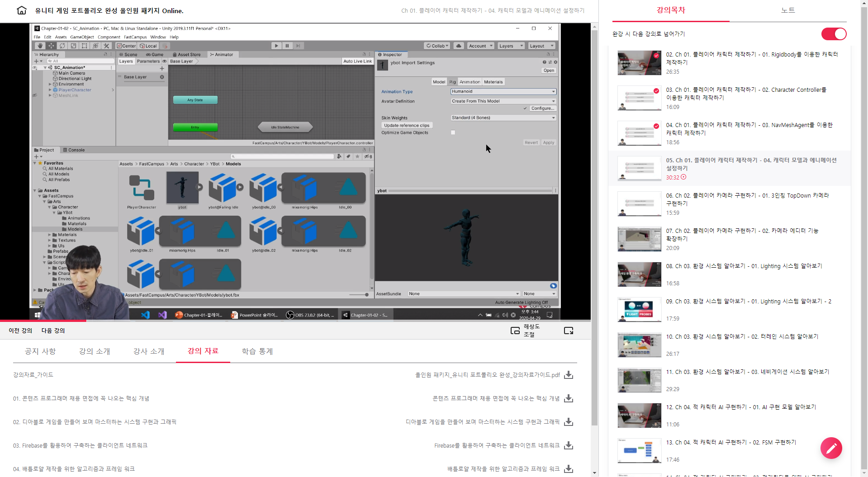Screen dimensions: 868x477
Task: Download the 02. 디아블로 게임 material
Action: coord(569,422)
